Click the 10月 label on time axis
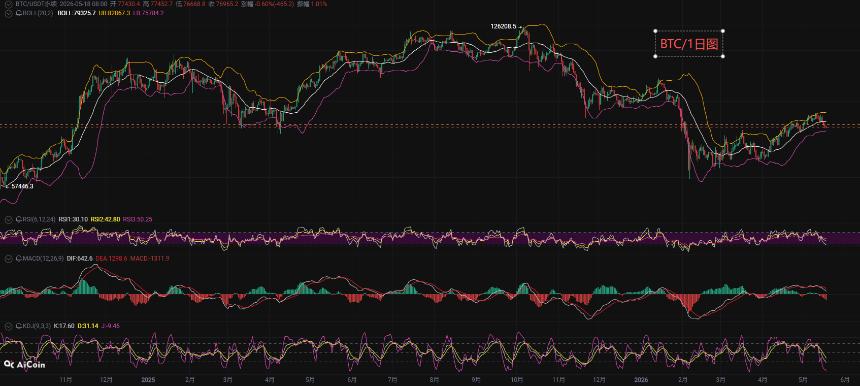 pyautogui.click(x=516, y=379)
